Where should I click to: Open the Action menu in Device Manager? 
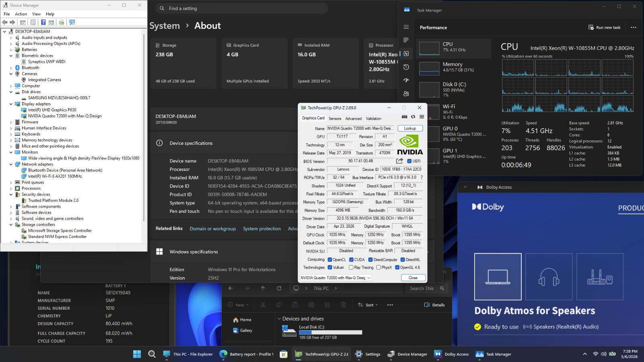[x=21, y=14]
